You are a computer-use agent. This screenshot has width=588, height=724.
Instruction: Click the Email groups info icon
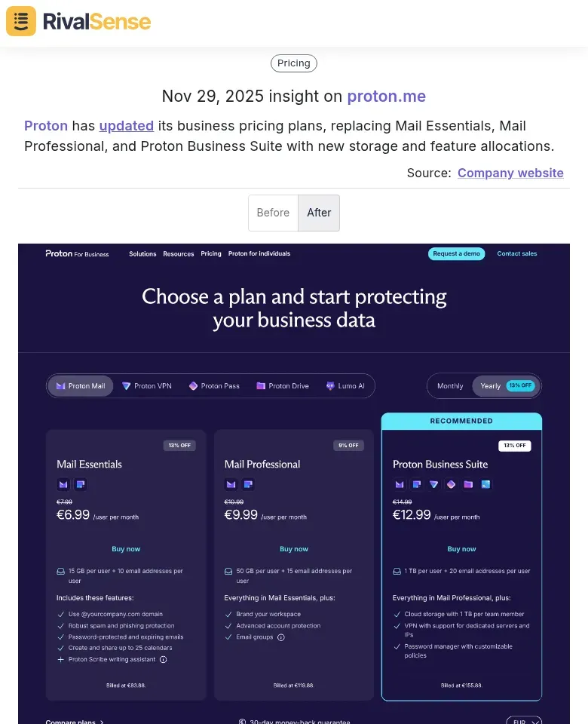[280, 638]
